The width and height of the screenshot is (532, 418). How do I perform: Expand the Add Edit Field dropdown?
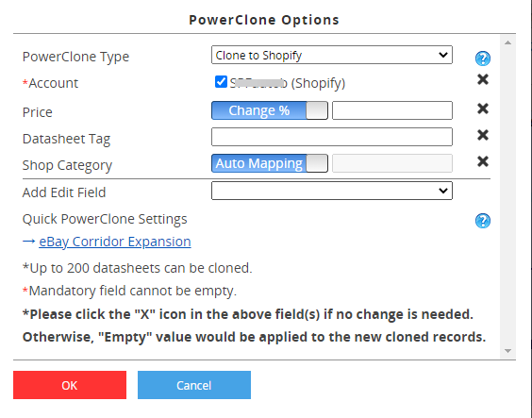[332, 191]
